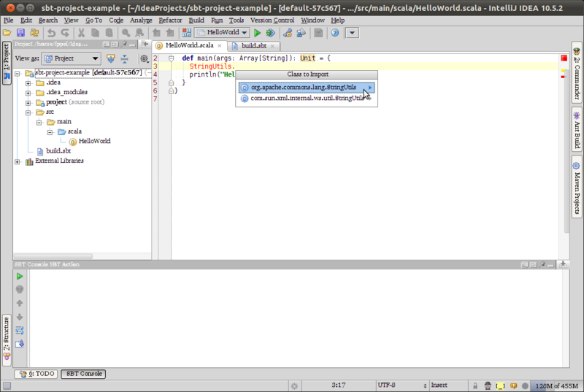
Task: Choose com.sun.xml.internal.ws.util.StringUtils import
Action: [x=307, y=99]
